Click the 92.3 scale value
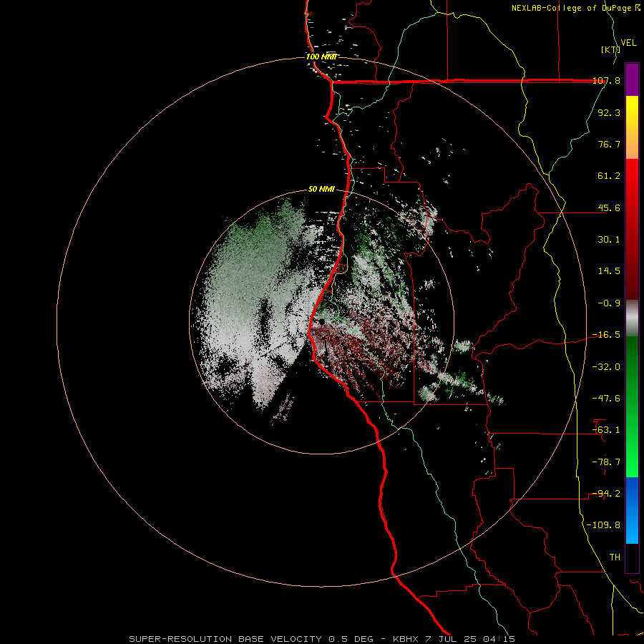 tap(609, 112)
